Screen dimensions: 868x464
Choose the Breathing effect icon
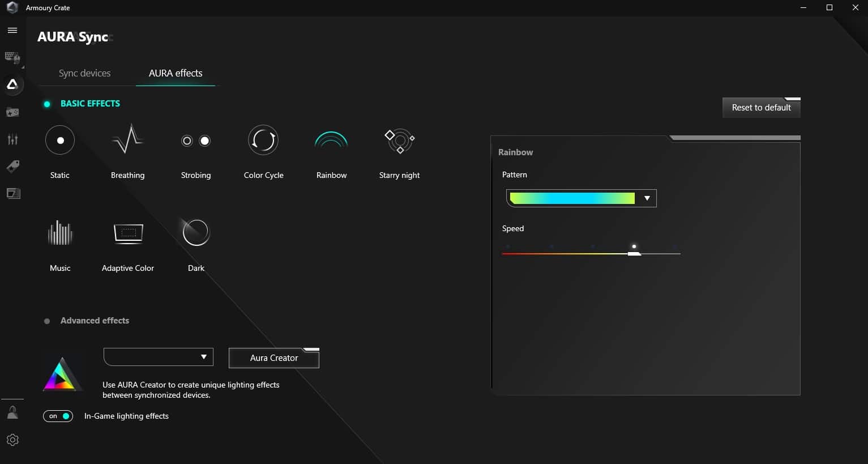pos(128,139)
